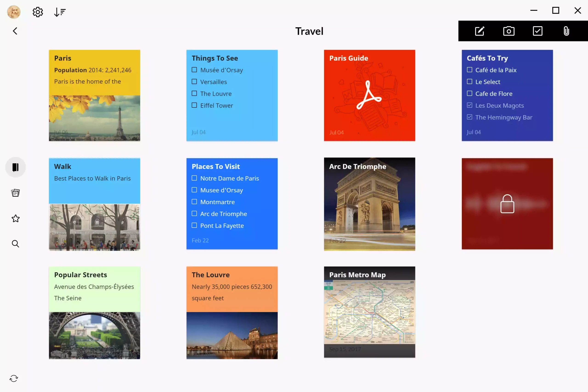Viewport: 588px width, 392px height.
Task: Open the Settings panel
Action: pyautogui.click(x=37, y=12)
